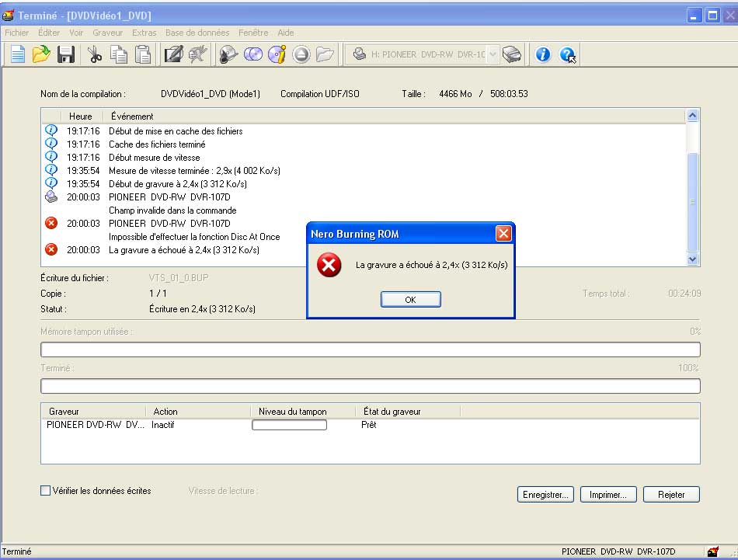Click the blue Info icon in the toolbar
738x560 pixels.
pyautogui.click(x=543, y=54)
